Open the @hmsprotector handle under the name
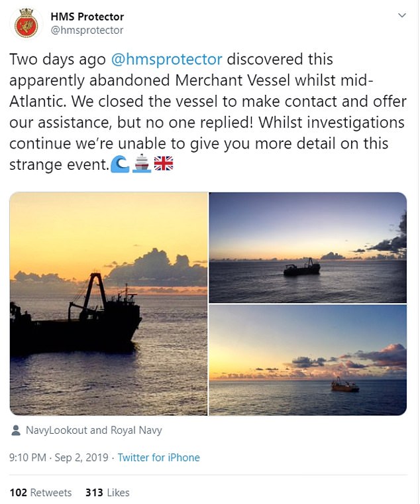This screenshot has height=504, width=420. click(87, 30)
